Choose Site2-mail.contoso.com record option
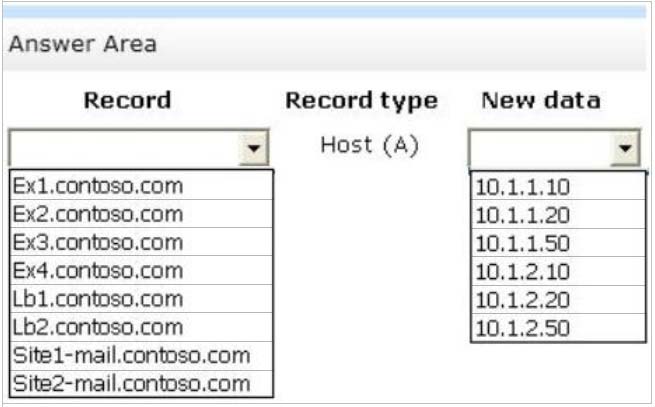The height and width of the screenshot is (407, 655). (141, 383)
